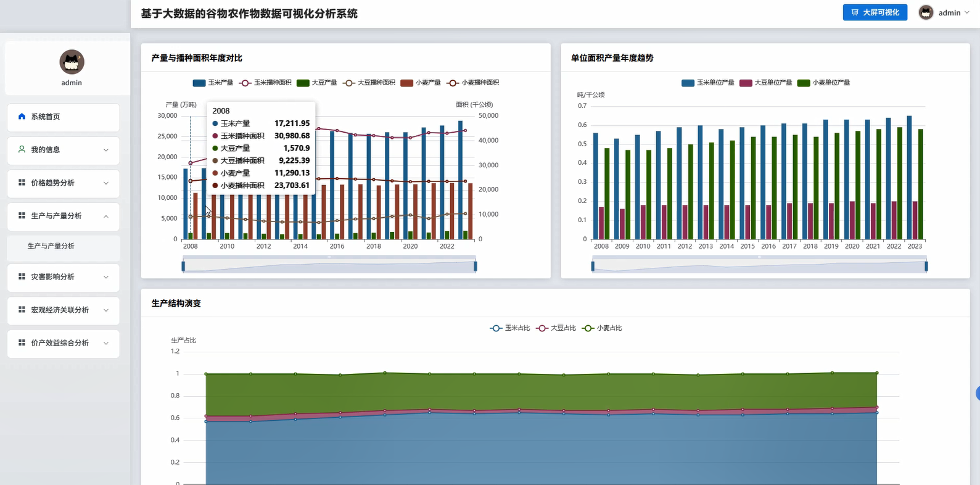The image size is (980, 485).
Task: Click the 单位面积产量年度趋势 card title
Action: [612, 58]
